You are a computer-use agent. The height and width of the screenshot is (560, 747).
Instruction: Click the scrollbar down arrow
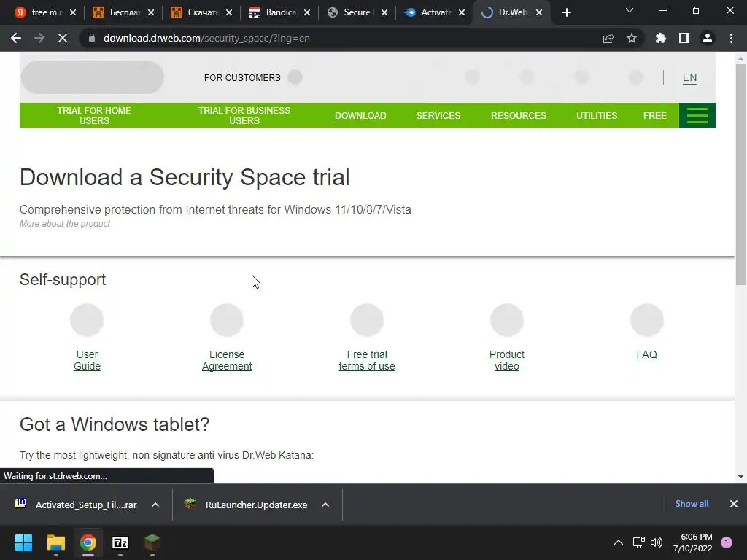[x=741, y=477]
